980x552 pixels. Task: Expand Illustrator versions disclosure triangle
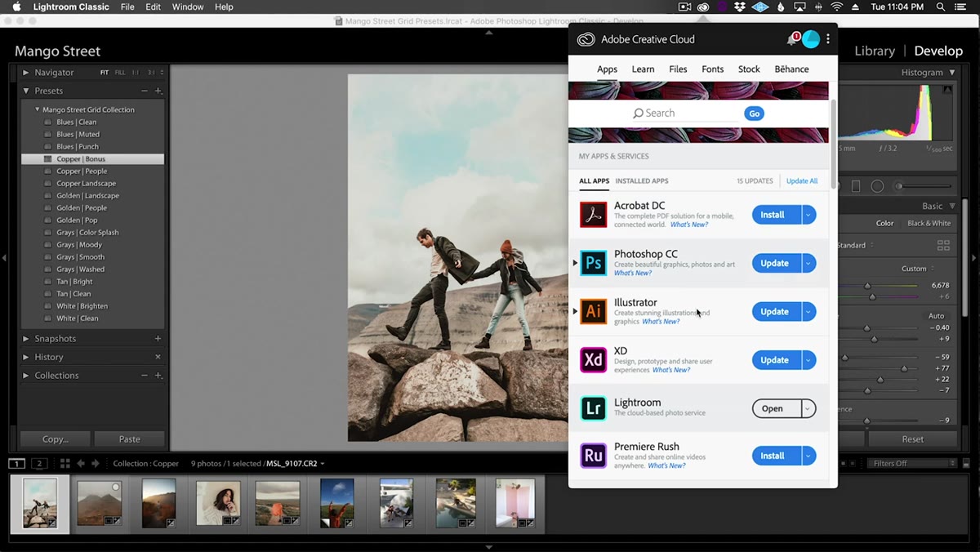coord(575,311)
